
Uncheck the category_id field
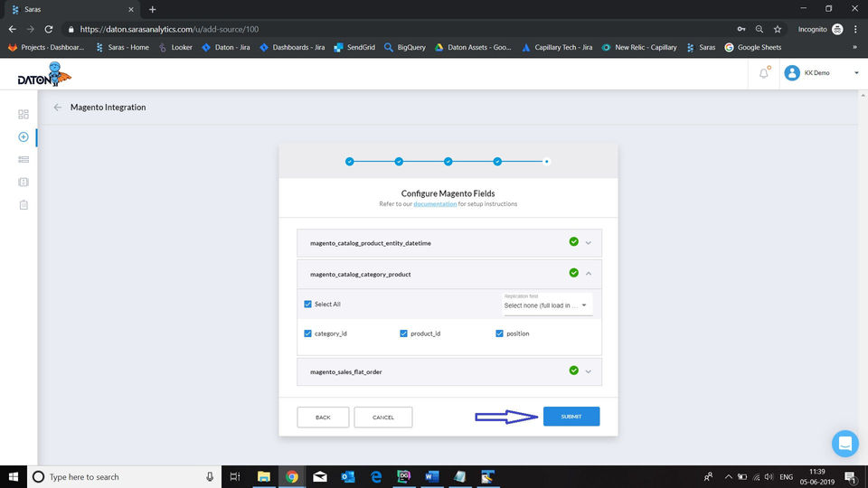tap(307, 333)
